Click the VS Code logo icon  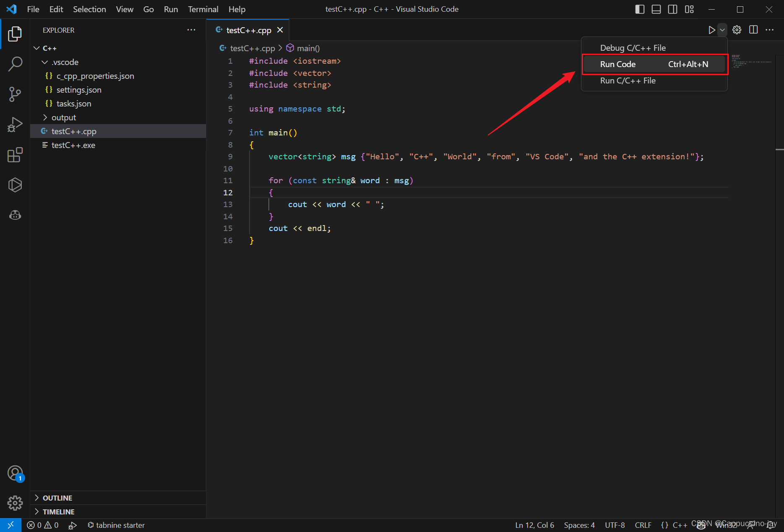coord(11,9)
